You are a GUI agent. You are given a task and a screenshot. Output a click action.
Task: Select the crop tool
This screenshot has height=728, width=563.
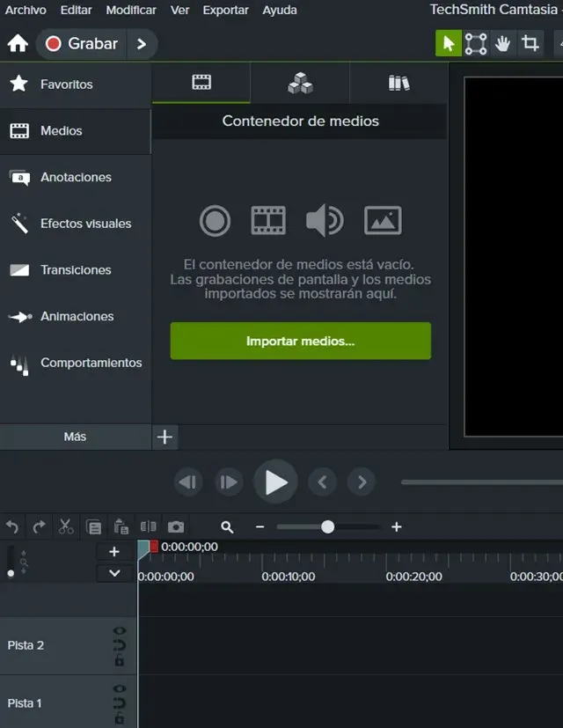(530, 44)
